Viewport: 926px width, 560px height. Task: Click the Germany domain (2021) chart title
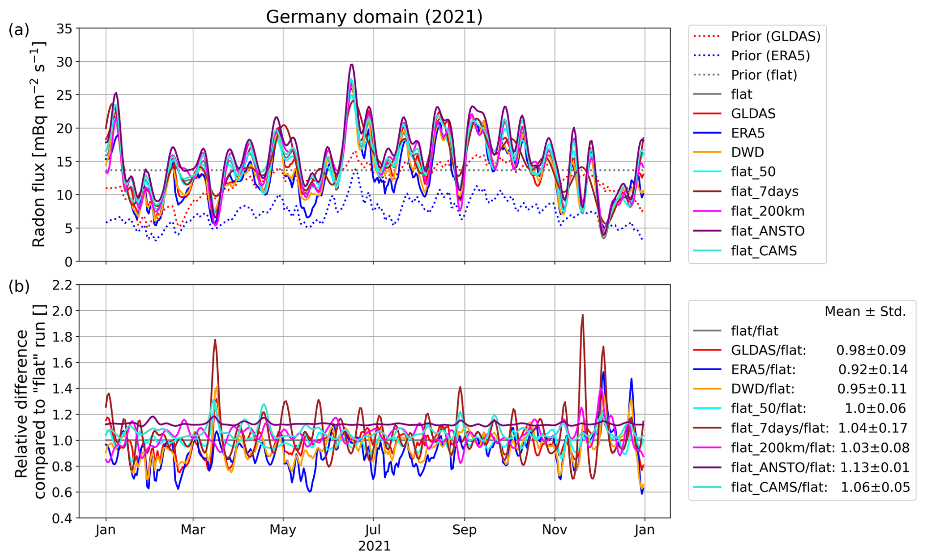tap(374, 17)
